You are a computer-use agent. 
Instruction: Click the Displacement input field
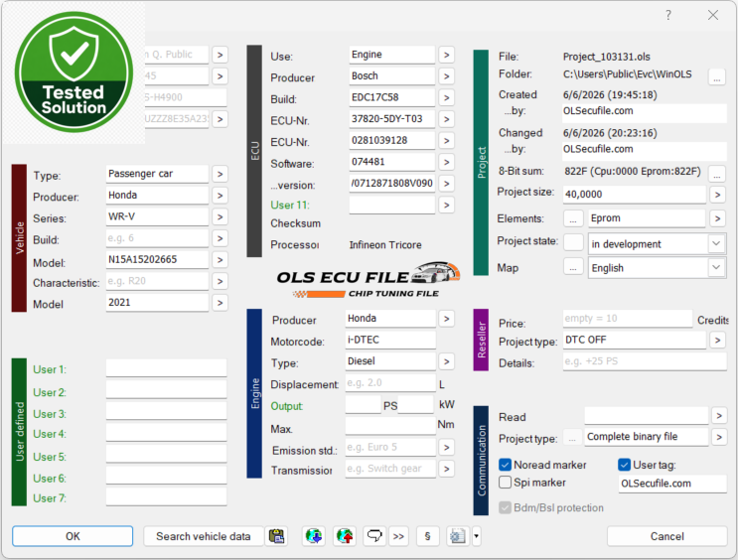390,383
